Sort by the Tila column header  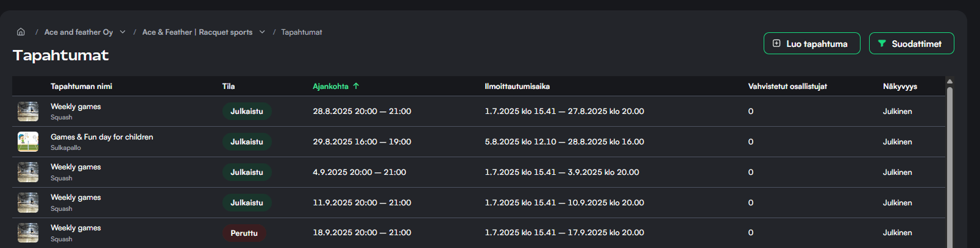click(x=229, y=87)
